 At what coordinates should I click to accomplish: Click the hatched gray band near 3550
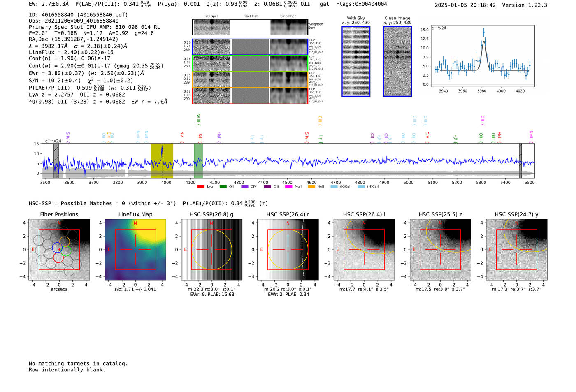point(56,161)
